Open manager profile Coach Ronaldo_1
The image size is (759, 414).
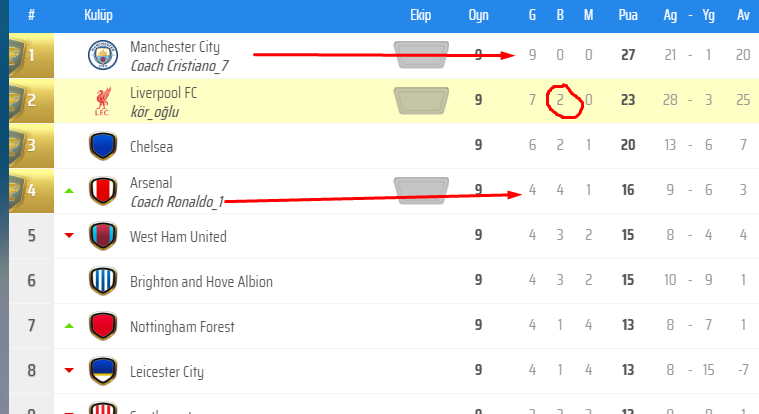pos(177,201)
